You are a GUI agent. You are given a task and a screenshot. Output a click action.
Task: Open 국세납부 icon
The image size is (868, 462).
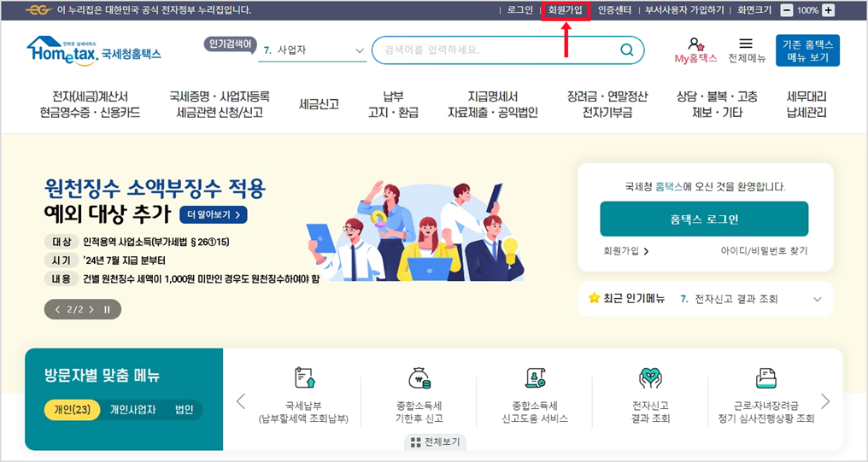(x=304, y=378)
